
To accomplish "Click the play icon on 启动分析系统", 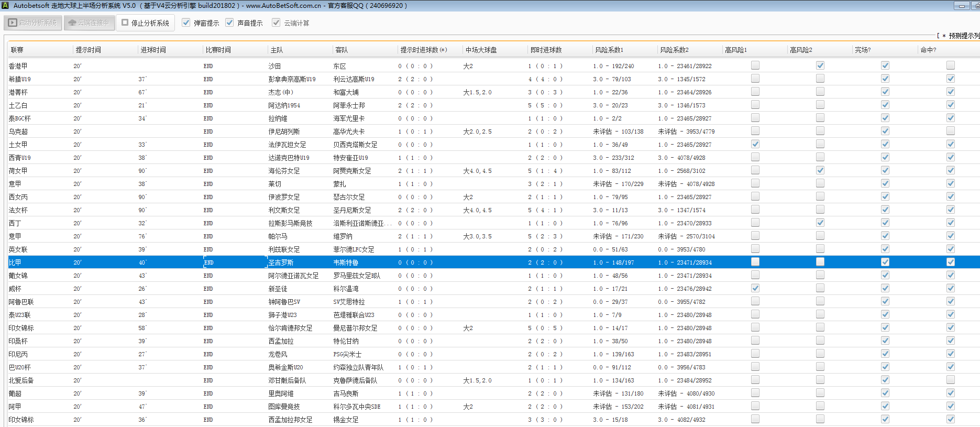I will click(13, 23).
